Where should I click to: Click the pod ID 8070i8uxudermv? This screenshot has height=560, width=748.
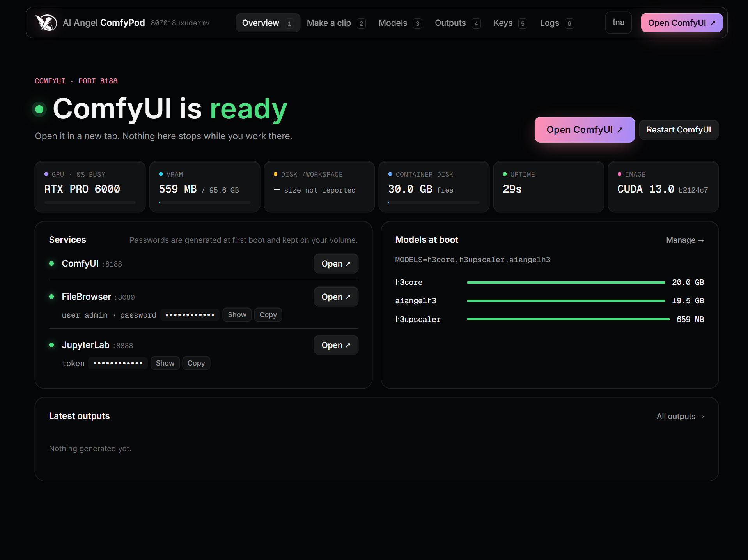pyautogui.click(x=180, y=23)
